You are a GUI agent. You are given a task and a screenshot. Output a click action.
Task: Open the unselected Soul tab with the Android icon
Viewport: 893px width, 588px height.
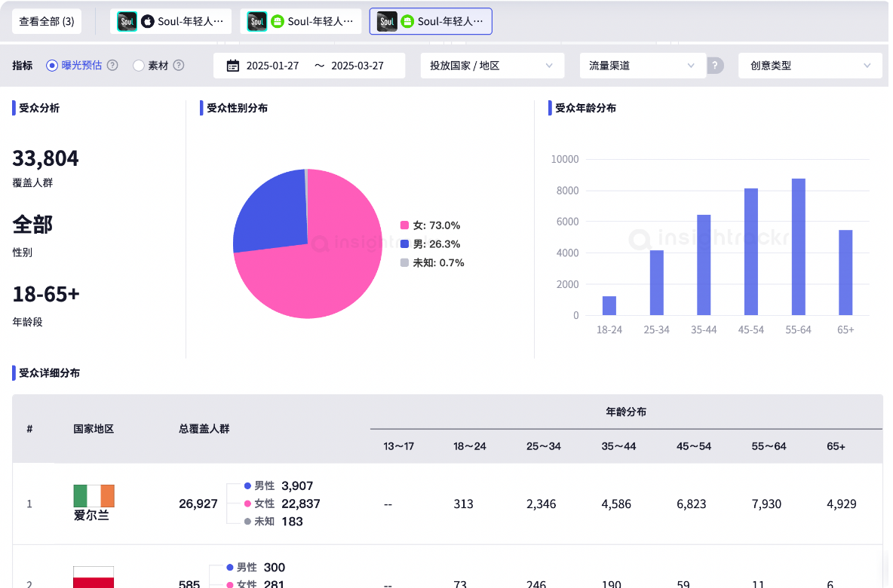(x=301, y=22)
